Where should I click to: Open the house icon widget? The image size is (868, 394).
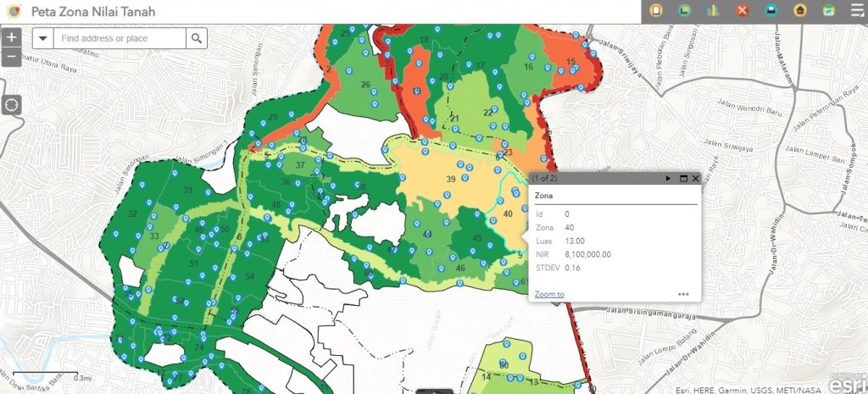pyautogui.click(x=799, y=11)
